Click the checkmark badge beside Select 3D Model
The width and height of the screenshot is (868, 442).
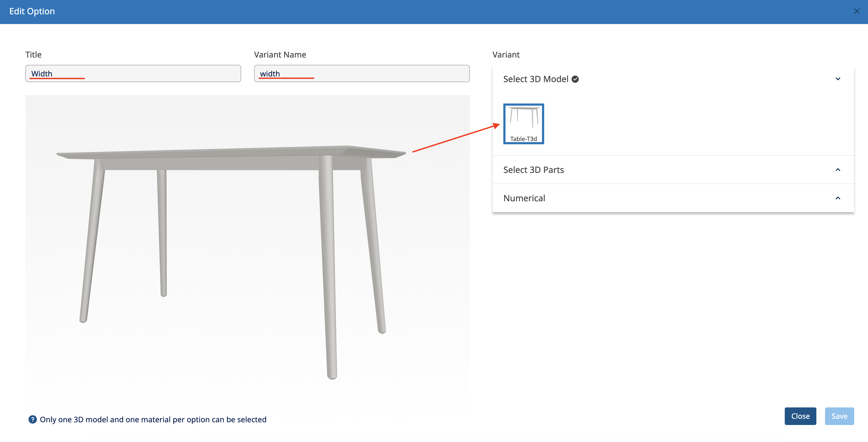pyautogui.click(x=575, y=79)
